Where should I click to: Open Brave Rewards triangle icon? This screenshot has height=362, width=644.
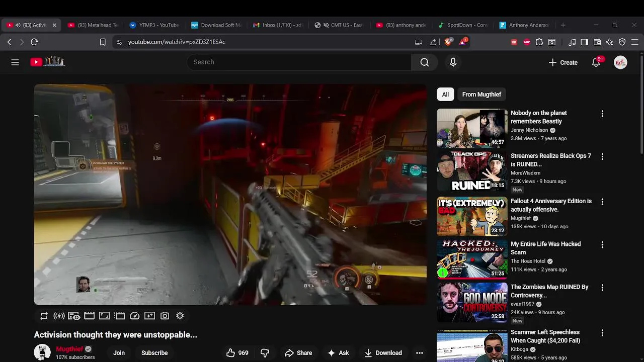462,42
